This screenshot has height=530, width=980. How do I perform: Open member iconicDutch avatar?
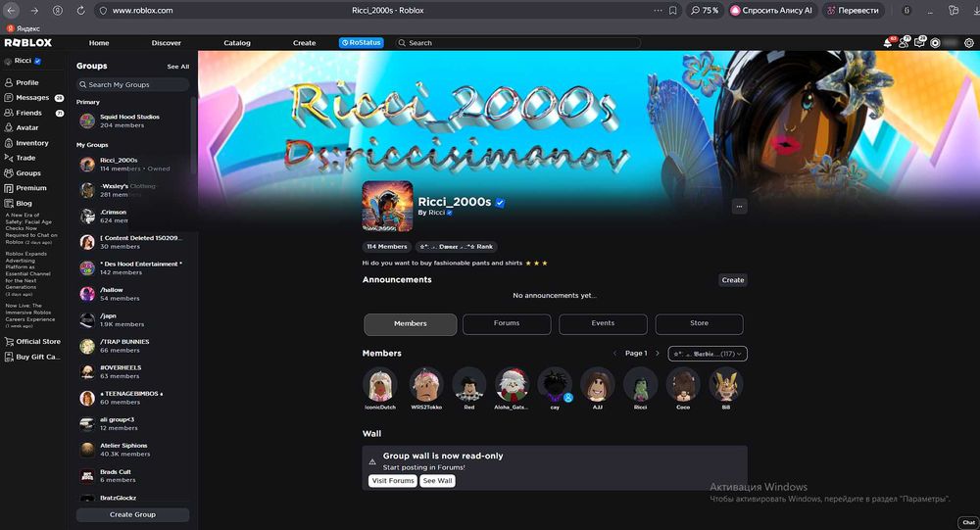pyautogui.click(x=380, y=384)
